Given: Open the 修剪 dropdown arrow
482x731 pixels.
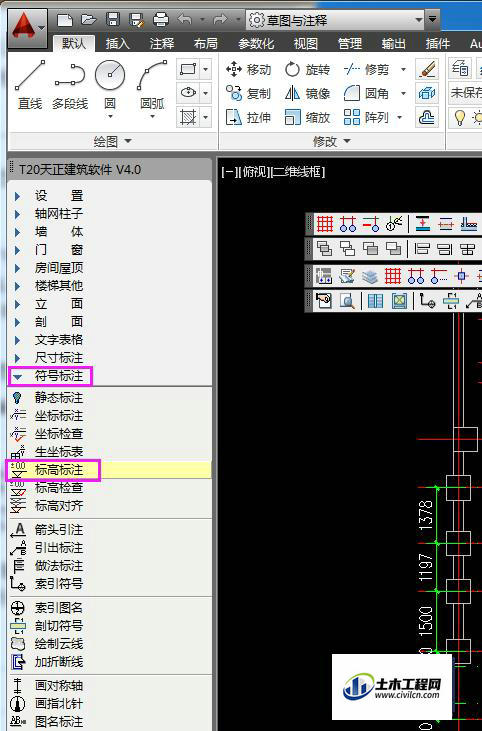Looking at the screenshot, I should (x=403, y=69).
